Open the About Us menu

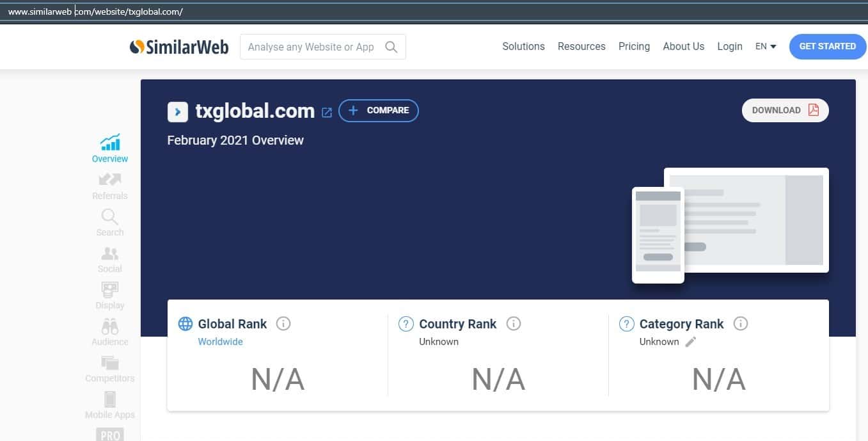point(683,46)
